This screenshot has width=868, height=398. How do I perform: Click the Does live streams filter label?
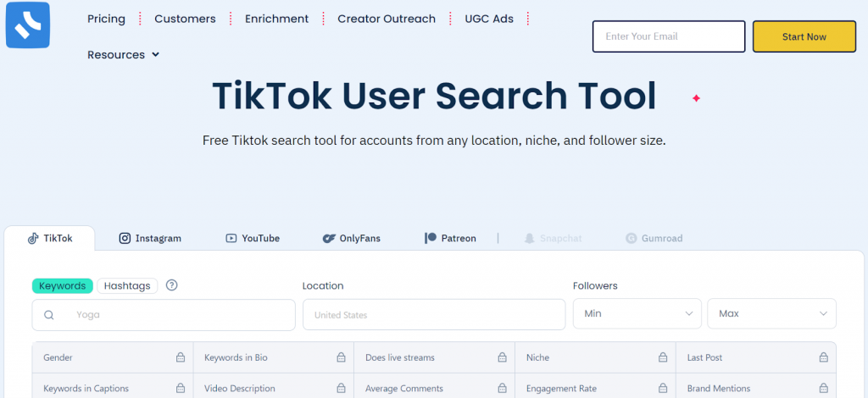(x=400, y=357)
